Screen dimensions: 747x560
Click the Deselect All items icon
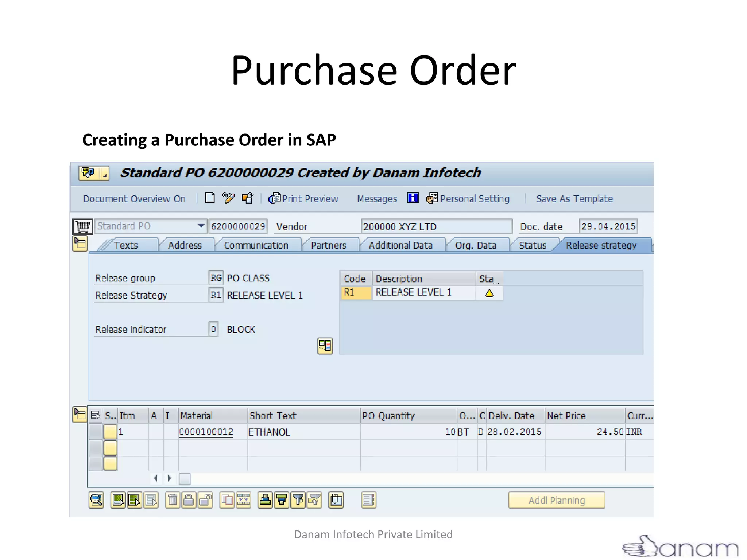[x=151, y=500]
